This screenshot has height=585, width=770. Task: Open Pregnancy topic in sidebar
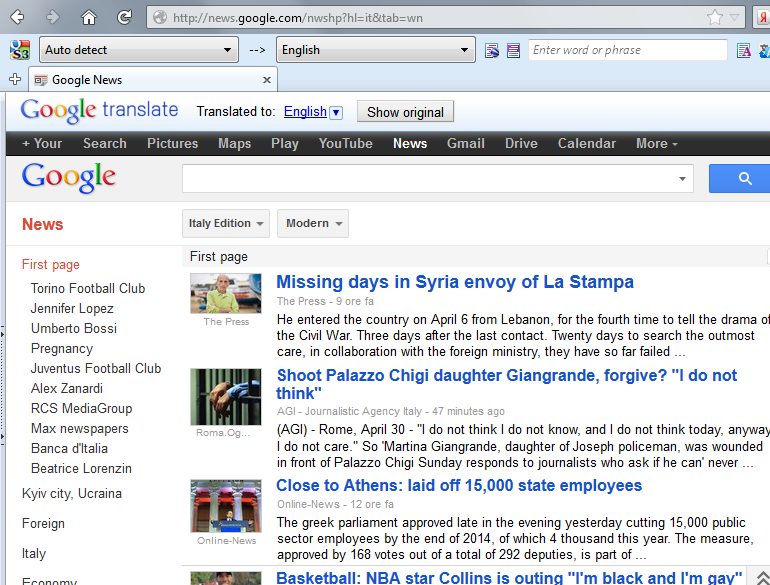coord(62,349)
